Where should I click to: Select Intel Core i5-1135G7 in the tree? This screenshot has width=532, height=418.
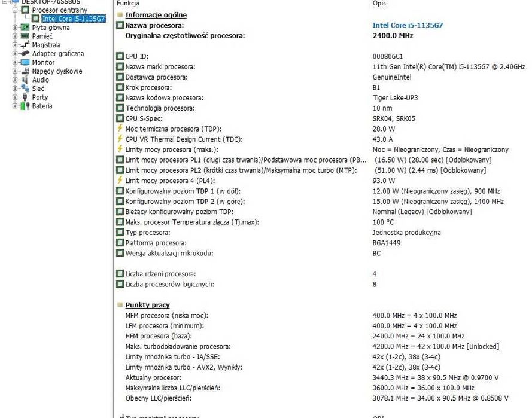74,19
